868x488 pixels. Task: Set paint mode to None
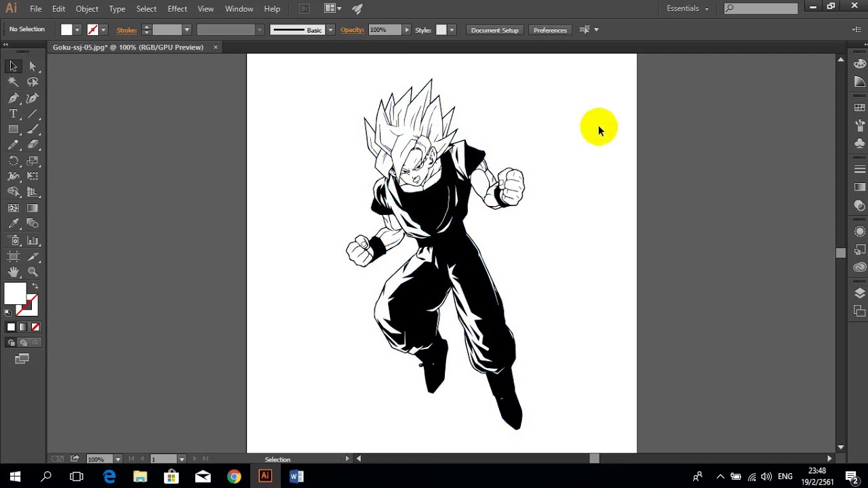coord(35,327)
